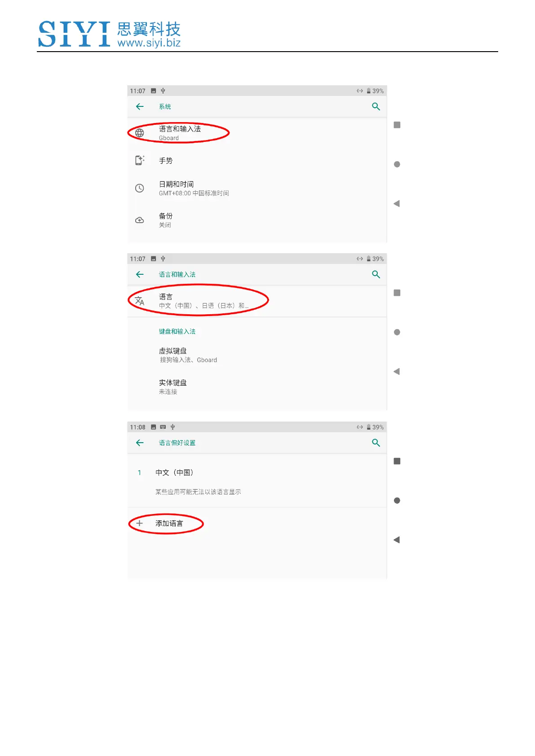Tap back arrow beside 系统 title

point(140,106)
